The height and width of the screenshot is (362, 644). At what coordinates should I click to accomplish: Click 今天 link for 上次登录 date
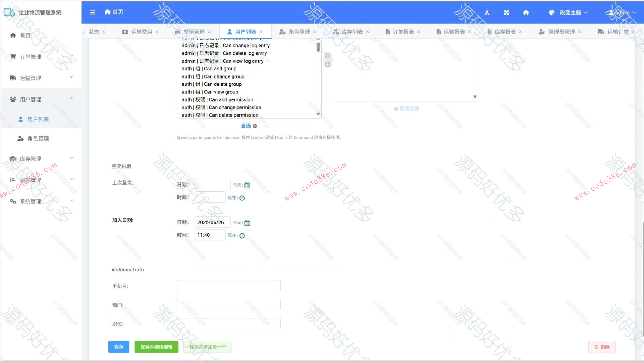pyautogui.click(x=237, y=185)
